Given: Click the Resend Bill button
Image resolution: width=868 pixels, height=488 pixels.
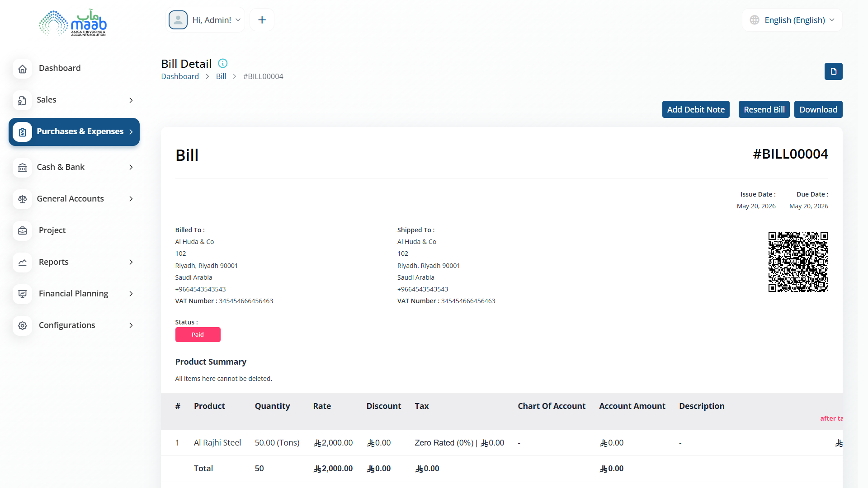Looking at the screenshot, I should point(764,109).
